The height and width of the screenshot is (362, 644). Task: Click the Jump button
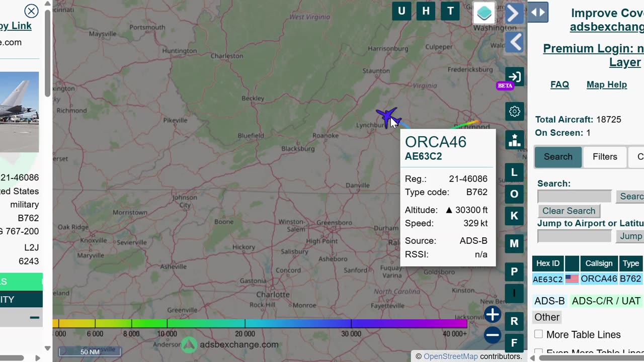coord(630,236)
